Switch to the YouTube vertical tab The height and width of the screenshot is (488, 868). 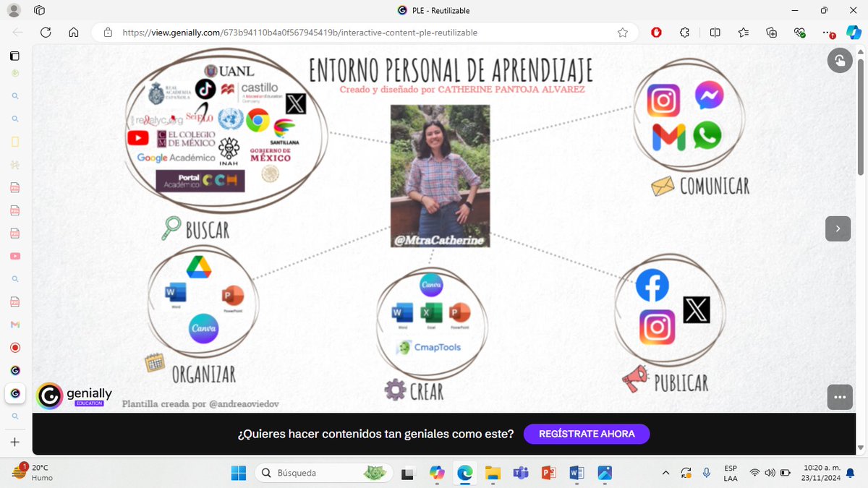[x=15, y=256]
